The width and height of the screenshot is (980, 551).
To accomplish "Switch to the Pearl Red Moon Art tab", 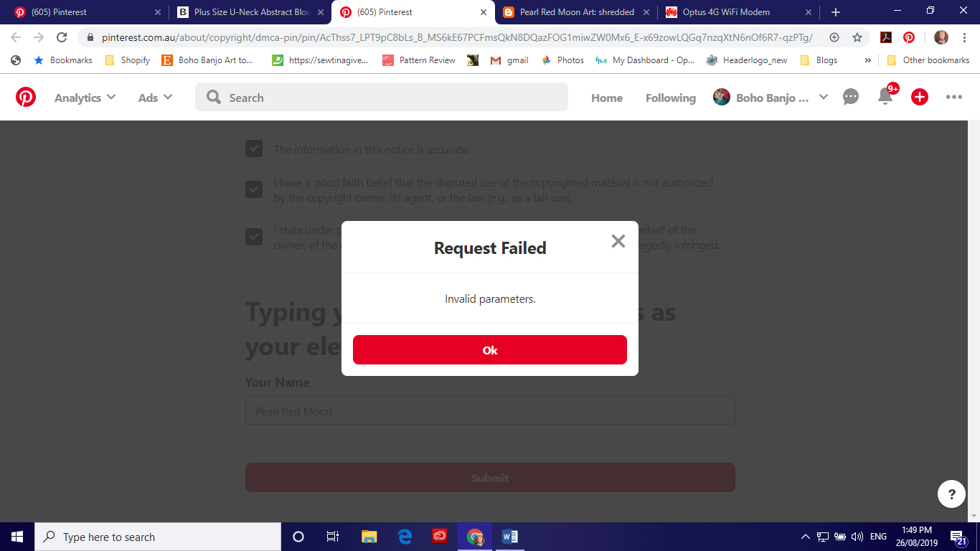I will [x=576, y=12].
